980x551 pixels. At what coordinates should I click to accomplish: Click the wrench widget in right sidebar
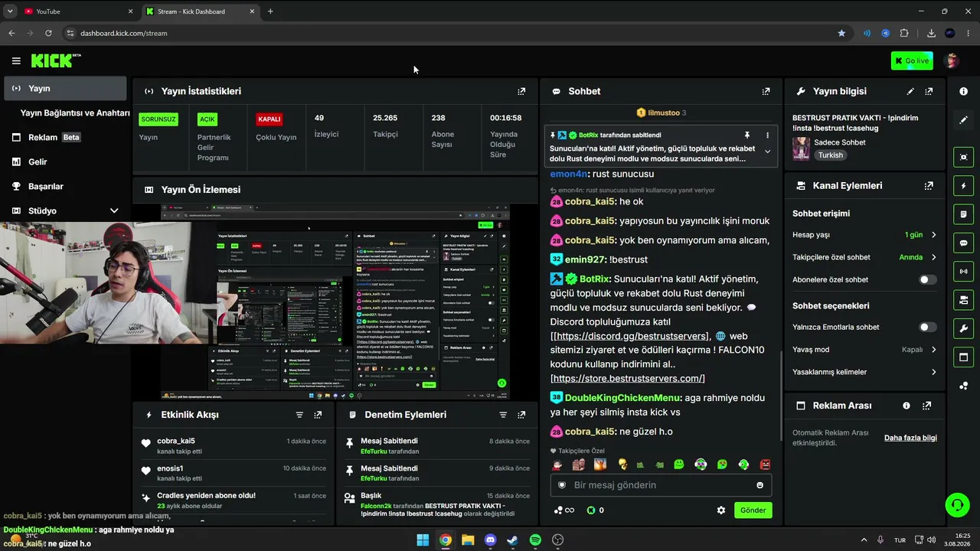click(x=963, y=328)
